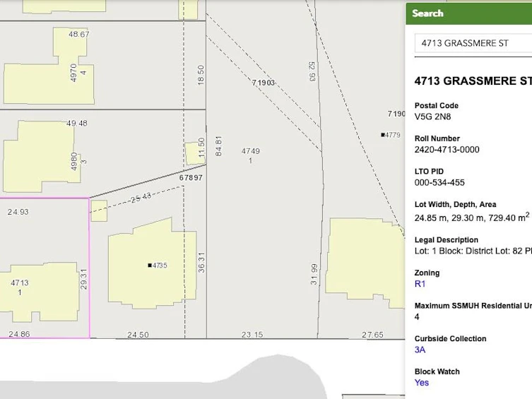Screen dimensions: 532x399
Task: Select the large building right of 31.99
Action: (365, 263)
